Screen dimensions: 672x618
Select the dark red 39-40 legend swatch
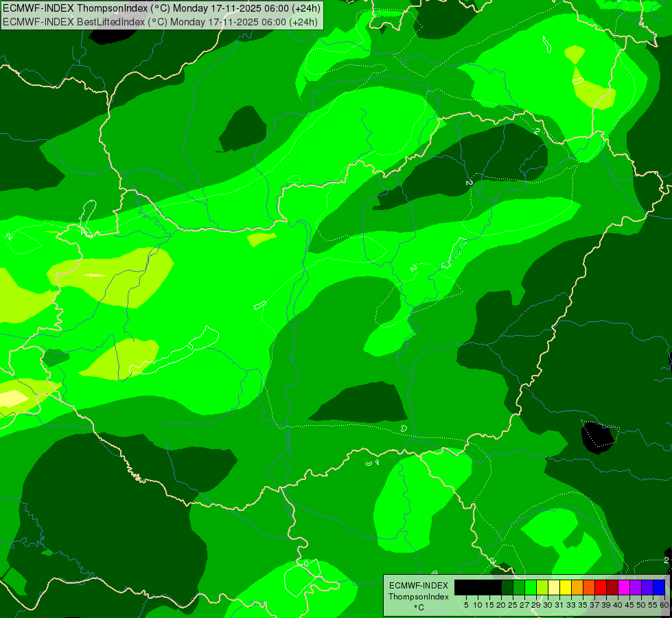click(x=612, y=587)
